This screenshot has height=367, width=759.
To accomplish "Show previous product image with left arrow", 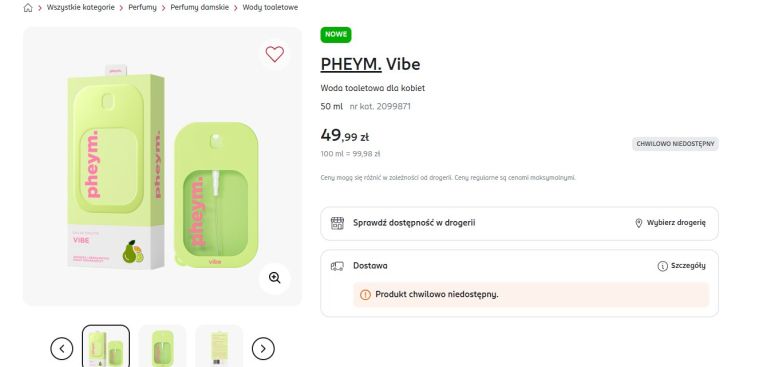I will 62,348.
